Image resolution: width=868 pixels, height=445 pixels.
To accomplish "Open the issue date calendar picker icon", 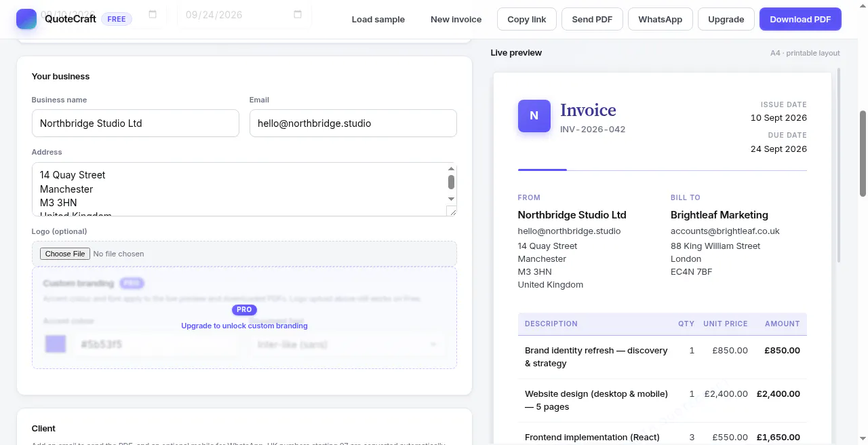I will (153, 14).
